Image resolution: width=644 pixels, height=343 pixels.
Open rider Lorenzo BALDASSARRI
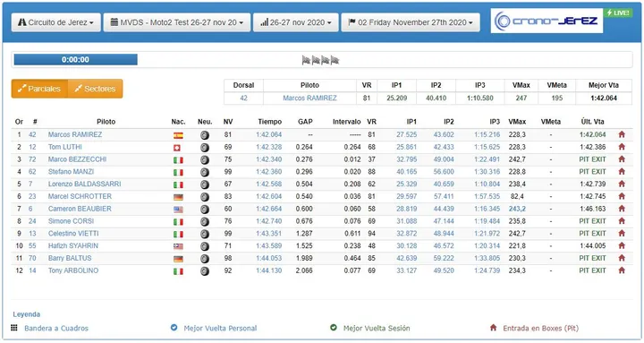[x=85, y=184]
